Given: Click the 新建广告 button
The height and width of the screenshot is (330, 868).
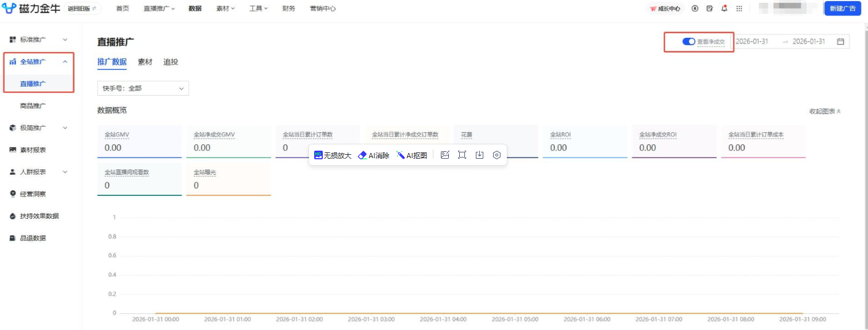Looking at the screenshot, I should click(842, 9).
